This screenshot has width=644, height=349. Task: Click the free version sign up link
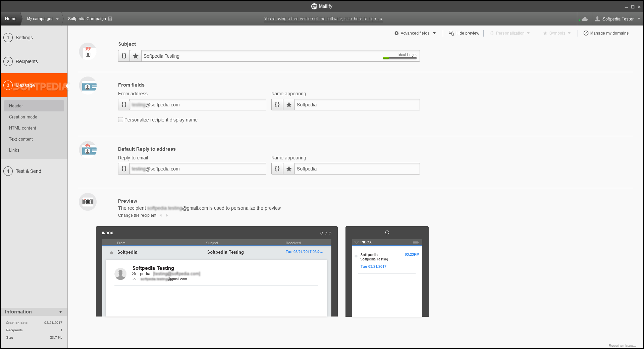click(323, 19)
